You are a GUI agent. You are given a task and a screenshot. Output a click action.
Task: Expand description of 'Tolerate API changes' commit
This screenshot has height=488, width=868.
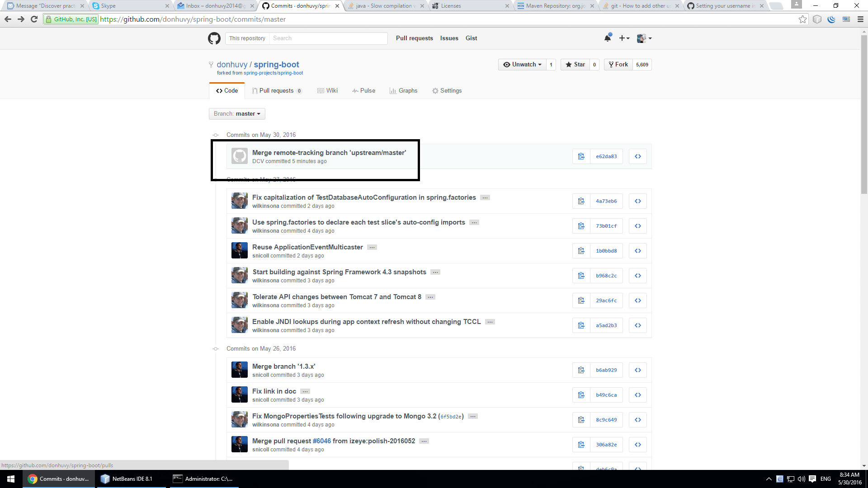click(430, 297)
